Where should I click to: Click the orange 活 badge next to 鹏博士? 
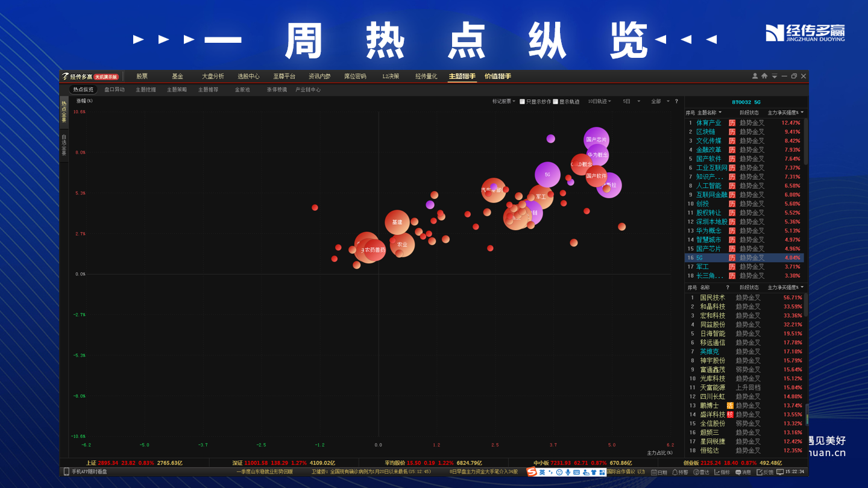click(730, 405)
